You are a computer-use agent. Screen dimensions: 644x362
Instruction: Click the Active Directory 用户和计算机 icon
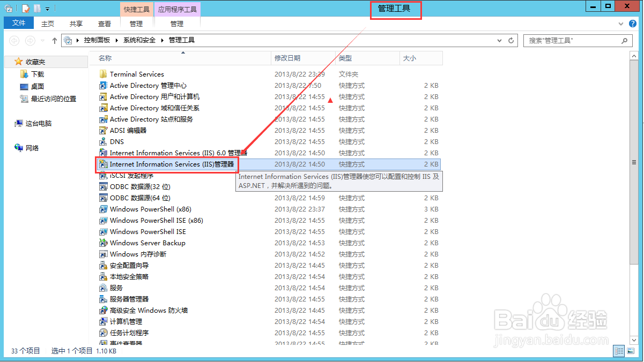pos(103,96)
